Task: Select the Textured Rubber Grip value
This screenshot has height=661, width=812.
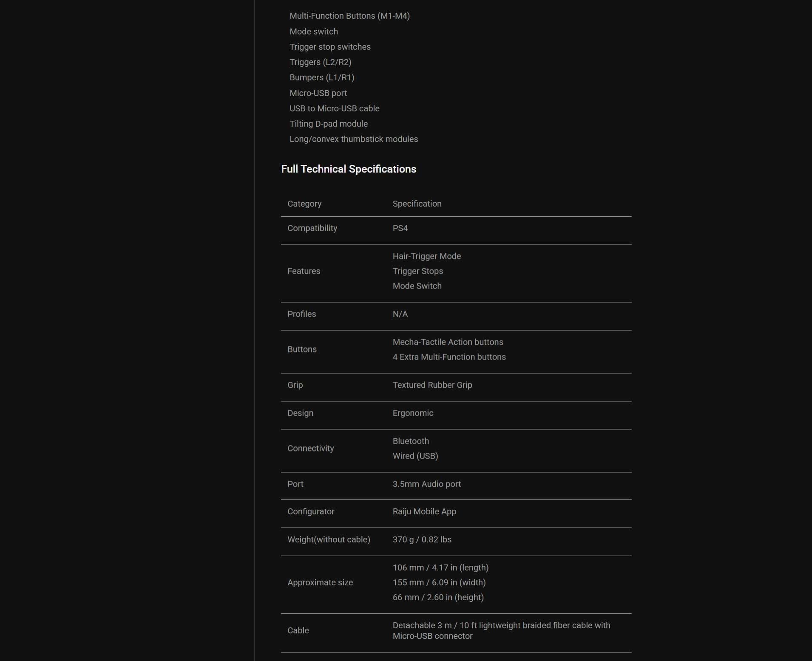Action: coord(432,385)
